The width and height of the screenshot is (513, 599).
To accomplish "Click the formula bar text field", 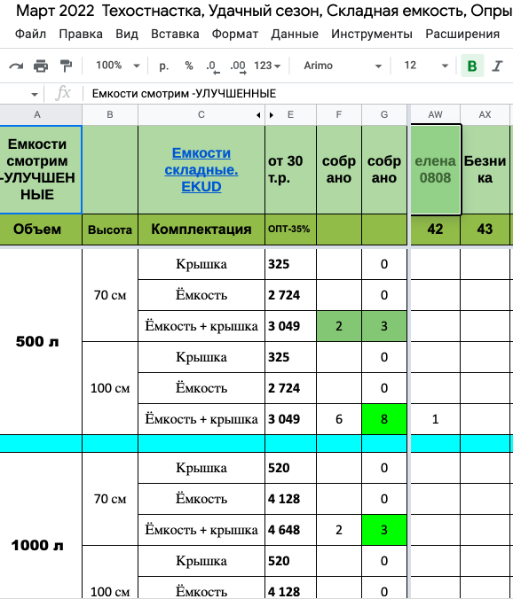I will coord(298,94).
